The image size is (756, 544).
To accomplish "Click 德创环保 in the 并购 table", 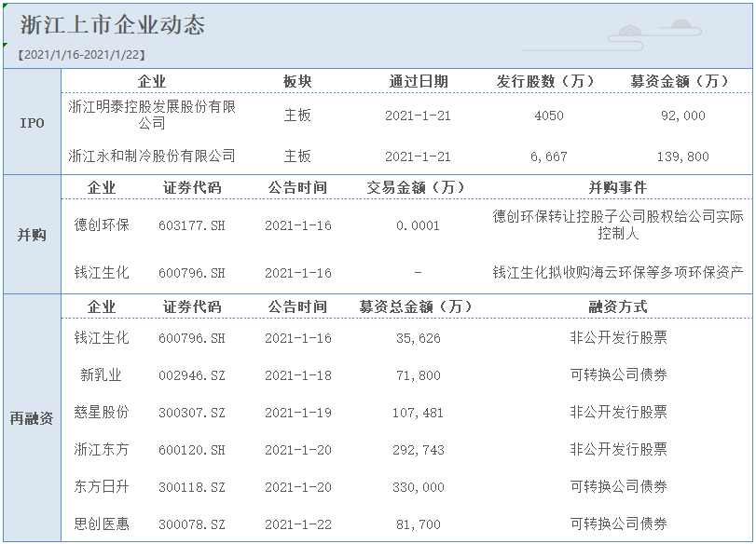I will [x=102, y=225].
